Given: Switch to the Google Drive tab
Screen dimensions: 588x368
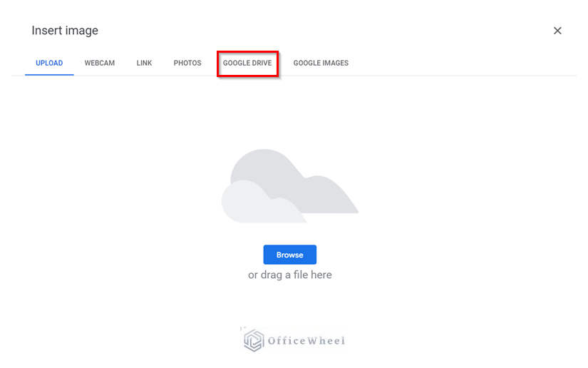Looking at the screenshot, I should (x=247, y=63).
